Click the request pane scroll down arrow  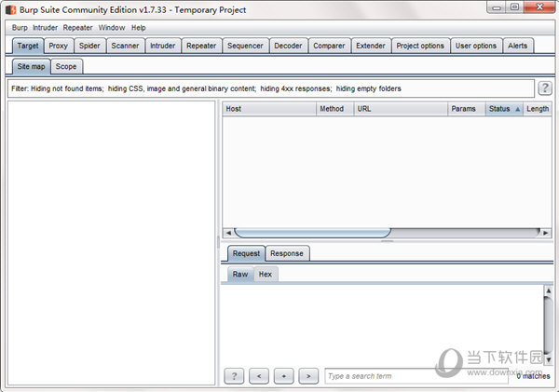coord(549,359)
